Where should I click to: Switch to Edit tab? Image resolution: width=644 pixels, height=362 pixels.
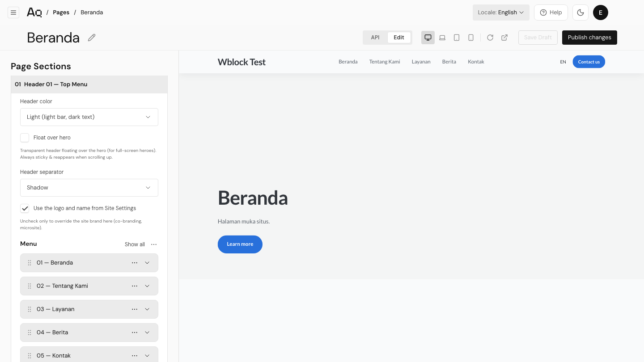tap(399, 38)
